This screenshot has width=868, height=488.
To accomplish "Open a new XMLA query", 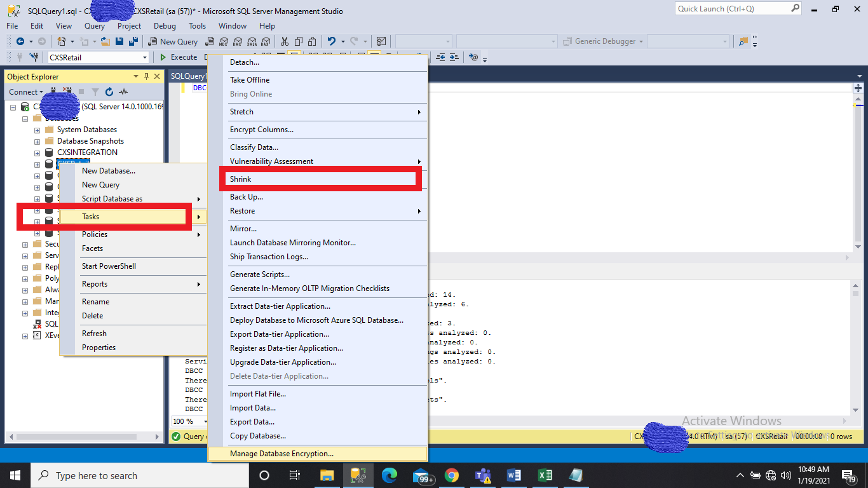I will pyautogui.click(x=251, y=41).
